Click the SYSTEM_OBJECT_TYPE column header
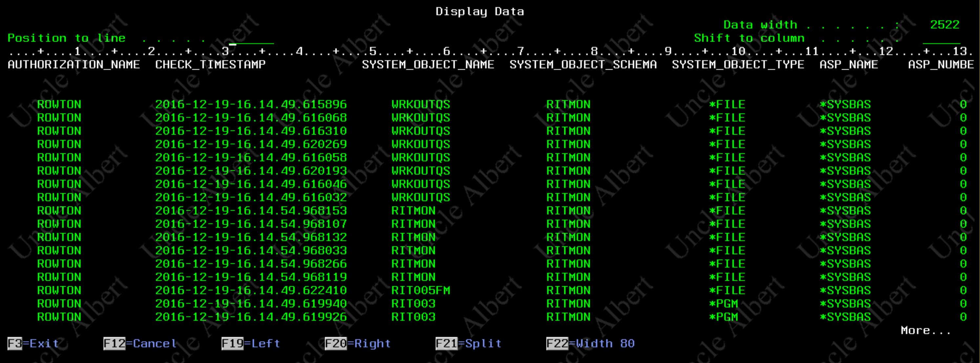Image resolution: width=980 pixels, height=363 pixels. point(738,65)
